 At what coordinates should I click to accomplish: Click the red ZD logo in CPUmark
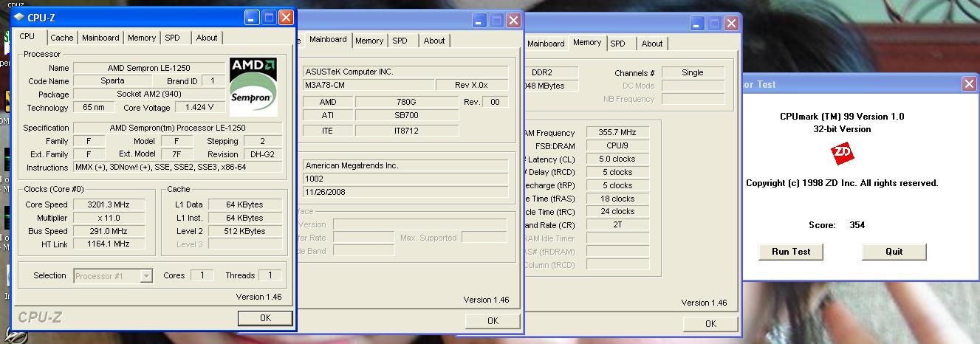click(842, 154)
